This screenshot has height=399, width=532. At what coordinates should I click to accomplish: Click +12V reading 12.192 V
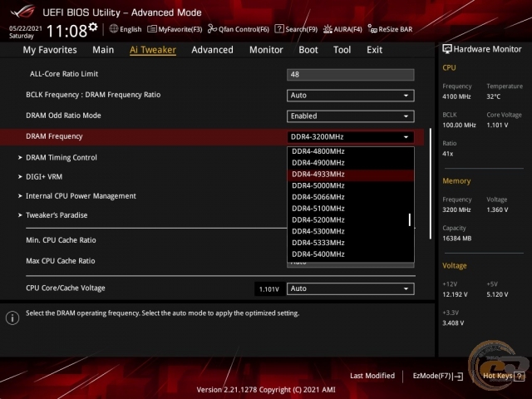coord(455,294)
